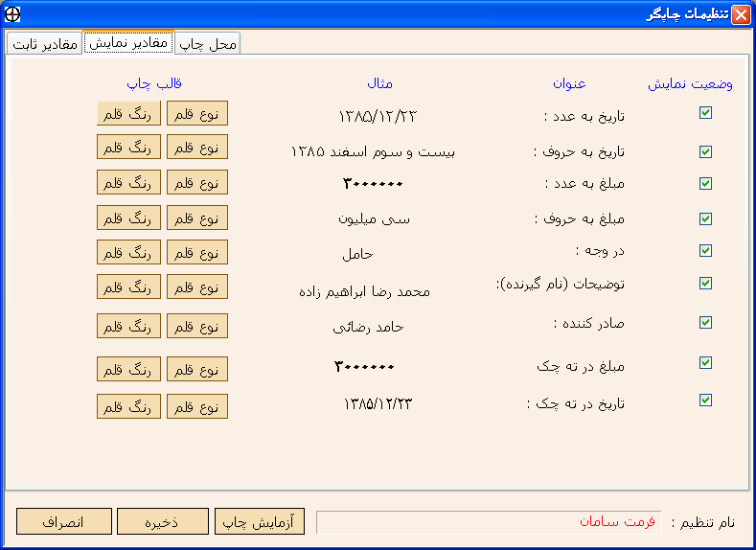Select the مقادیر نمایش tab
The height and width of the screenshot is (550, 756).
click(128, 42)
